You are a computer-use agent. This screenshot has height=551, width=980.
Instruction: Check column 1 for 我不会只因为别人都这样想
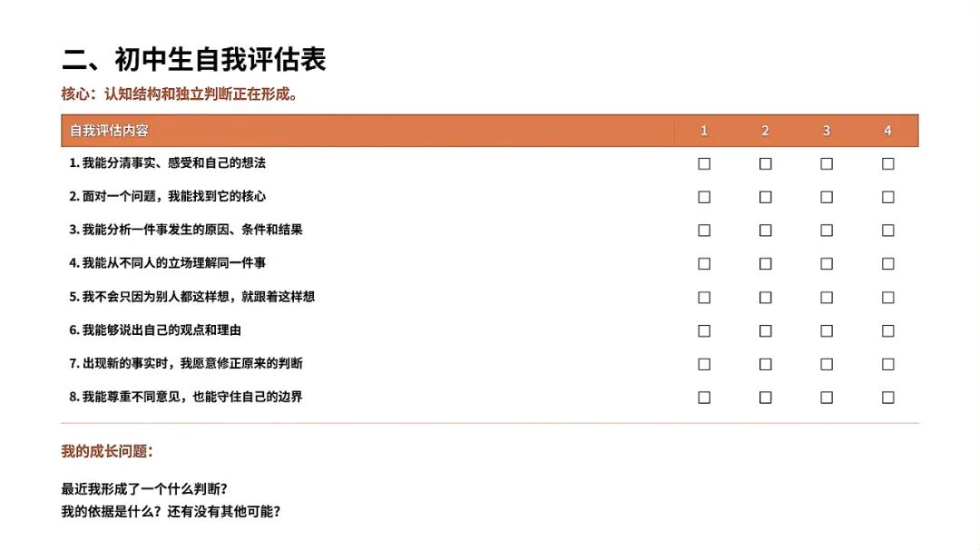(704, 297)
